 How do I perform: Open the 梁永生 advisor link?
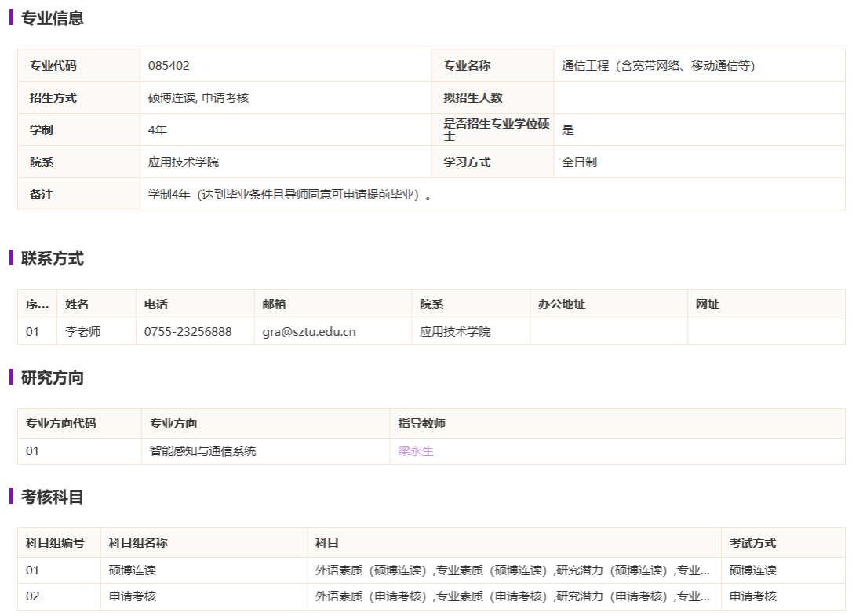pos(416,451)
